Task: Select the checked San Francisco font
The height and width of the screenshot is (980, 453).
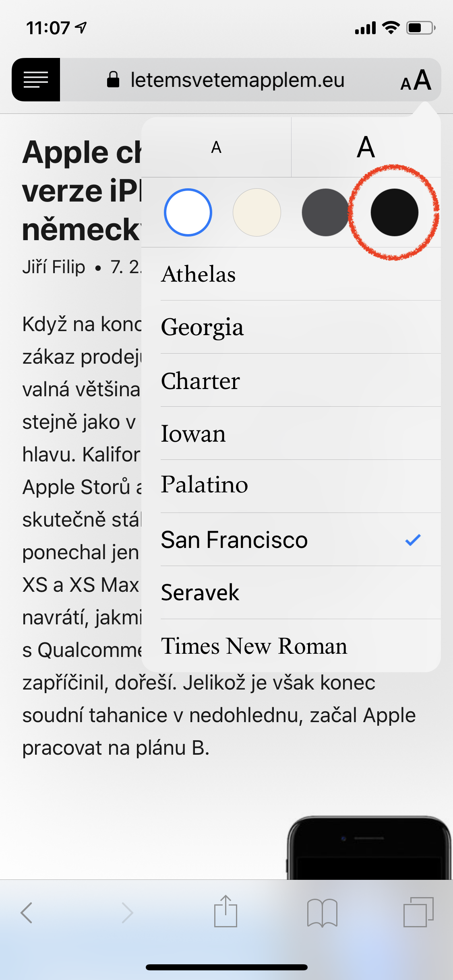Action: [x=234, y=539]
